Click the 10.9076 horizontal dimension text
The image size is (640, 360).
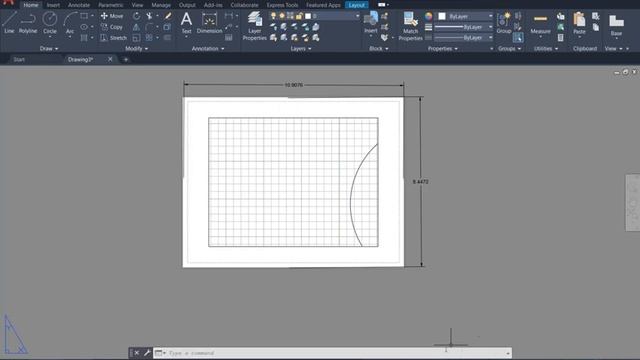point(294,85)
